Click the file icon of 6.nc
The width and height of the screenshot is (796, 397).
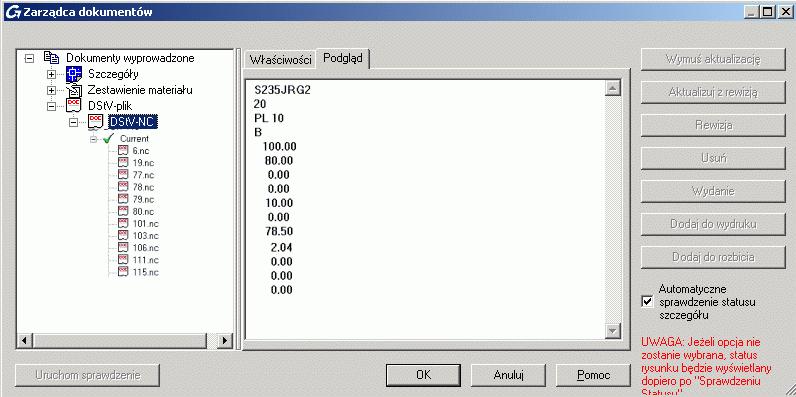click(123, 150)
